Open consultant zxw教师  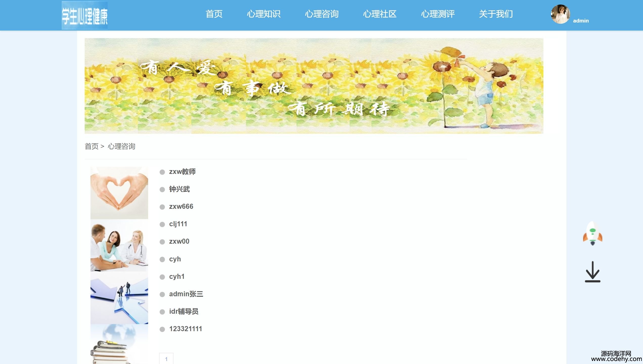click(182, 172)
